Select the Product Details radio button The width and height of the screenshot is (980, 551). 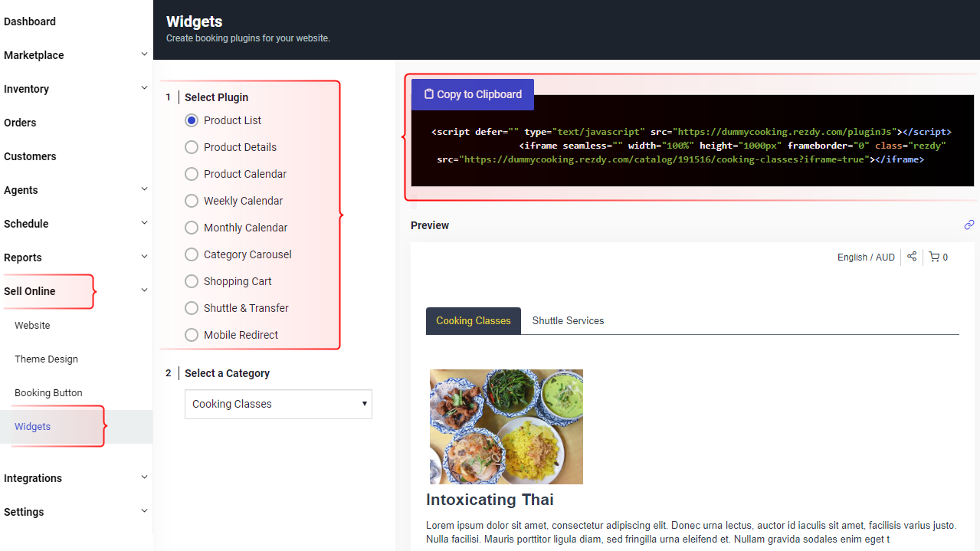point(192,147)
